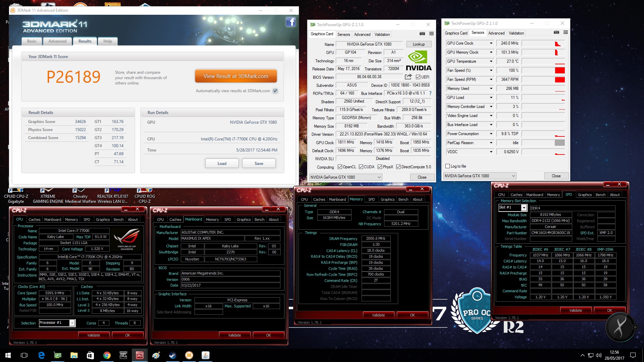
Task: Open the GPU Core Clock sensor dropdown
Action: [491, 43]
